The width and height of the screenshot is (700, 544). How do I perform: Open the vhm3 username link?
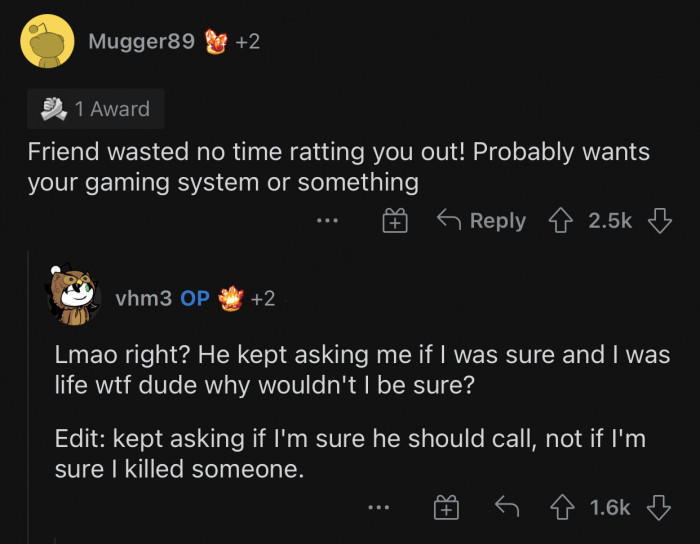point(143,298)
